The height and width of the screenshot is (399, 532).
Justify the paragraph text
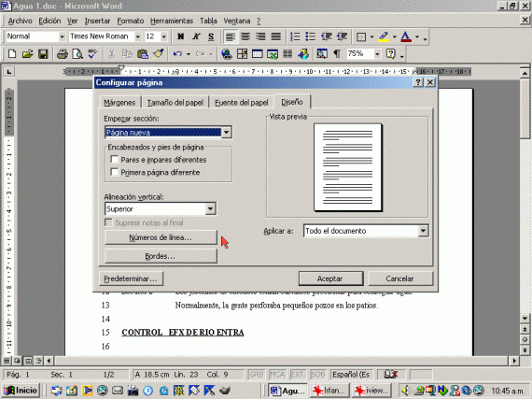pyautogui.click(x=276, y=36)
